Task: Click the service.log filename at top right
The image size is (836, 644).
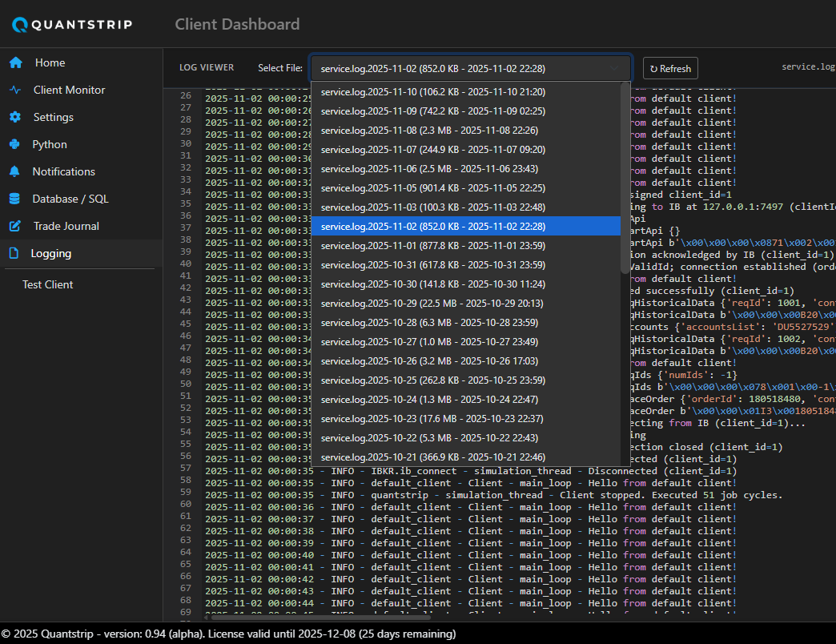Action: click(808, 66)
